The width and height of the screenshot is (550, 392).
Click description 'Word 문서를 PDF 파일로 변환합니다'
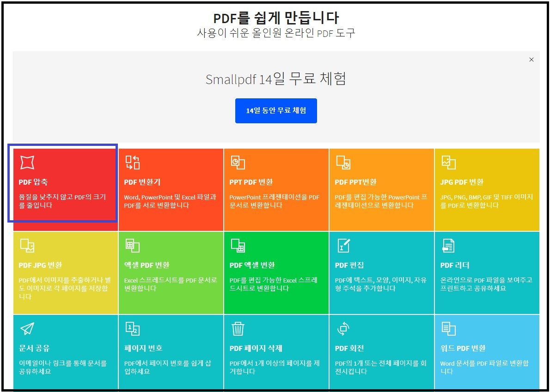click(484, 367)
